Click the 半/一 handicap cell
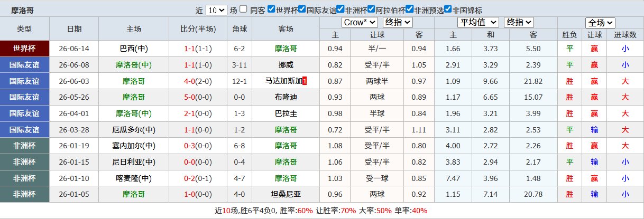Viewport: 644px width, 219px height. (377, 49)
